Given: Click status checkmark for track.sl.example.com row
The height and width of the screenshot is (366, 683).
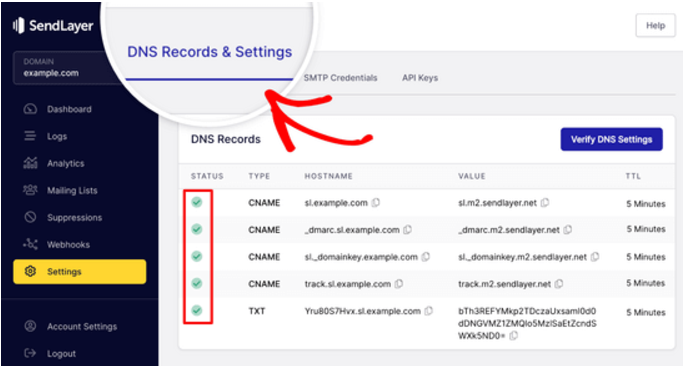Looking at the screenshot, I should [197, 283].
